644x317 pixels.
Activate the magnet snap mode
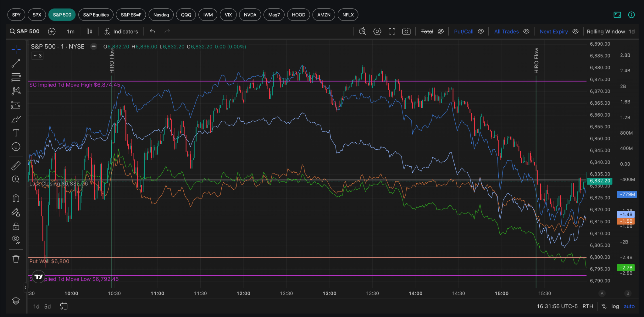(16, 198)
